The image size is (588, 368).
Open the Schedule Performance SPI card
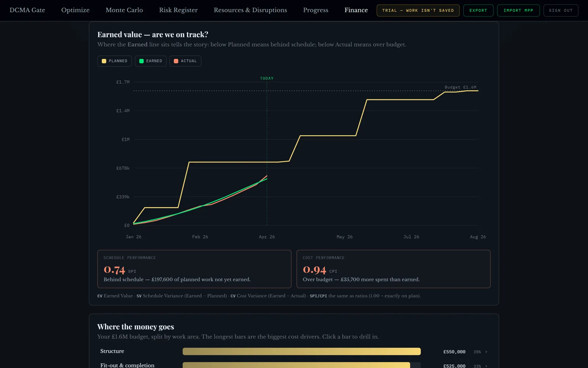[x=194, y=269]
